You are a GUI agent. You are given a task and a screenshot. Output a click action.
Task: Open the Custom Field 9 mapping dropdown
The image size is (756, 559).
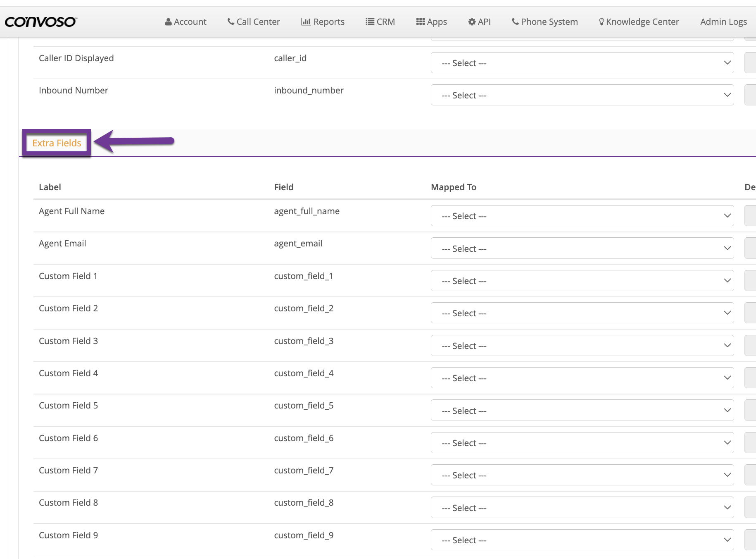point(582,540)
